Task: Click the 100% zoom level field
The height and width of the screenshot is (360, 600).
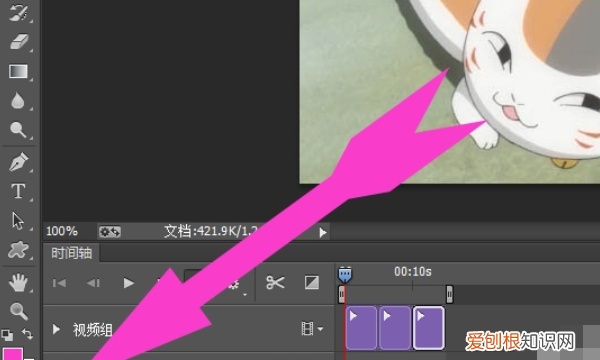Action: (x=62, y=231)
